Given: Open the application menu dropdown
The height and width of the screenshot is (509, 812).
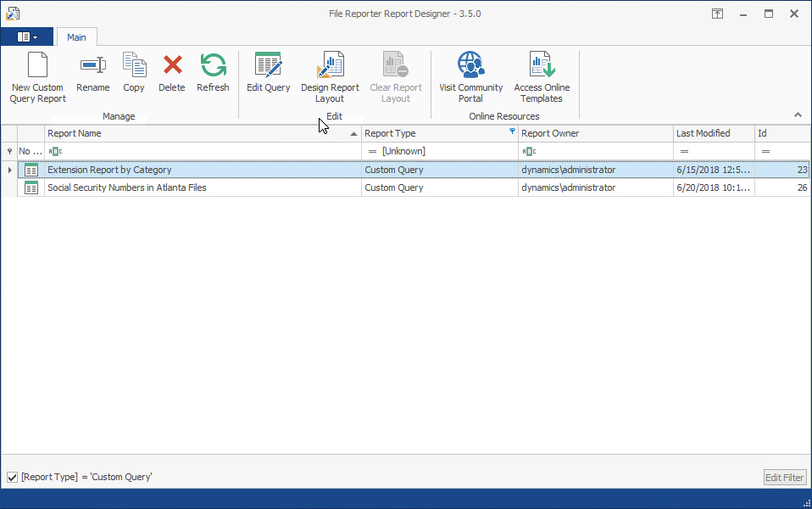Looking at the screenshot, I should click(27, 37).
